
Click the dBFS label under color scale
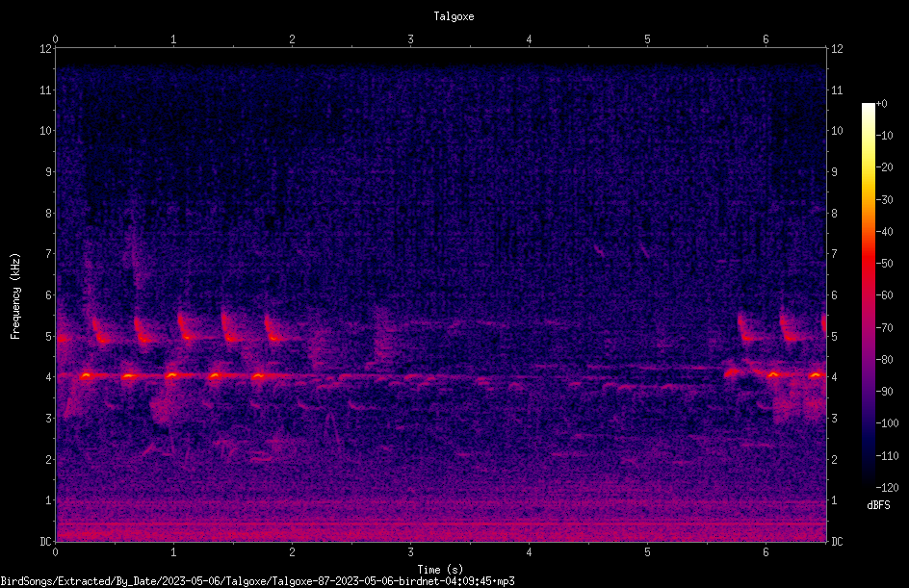pos(878,505)
